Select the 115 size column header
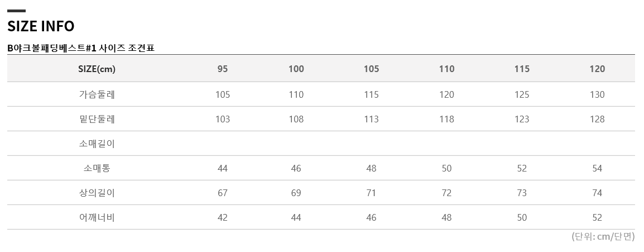Screen dimensions: 644x252 (x=522, y=69)
